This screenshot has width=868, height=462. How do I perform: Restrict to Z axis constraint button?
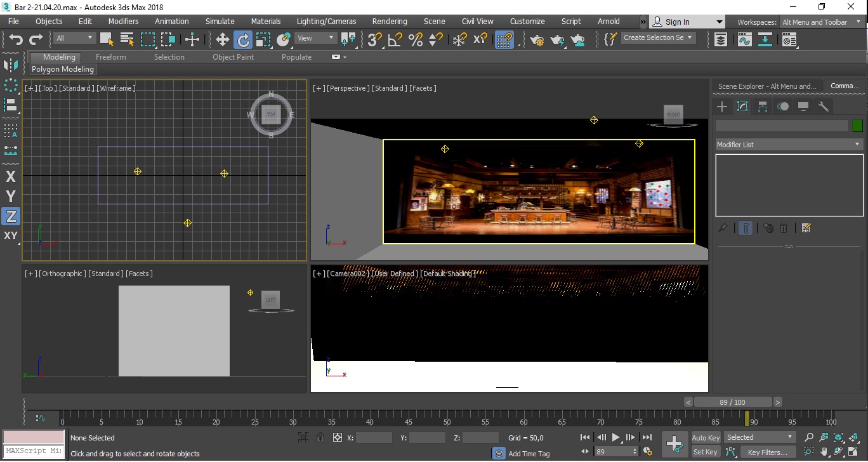point(11,216)
